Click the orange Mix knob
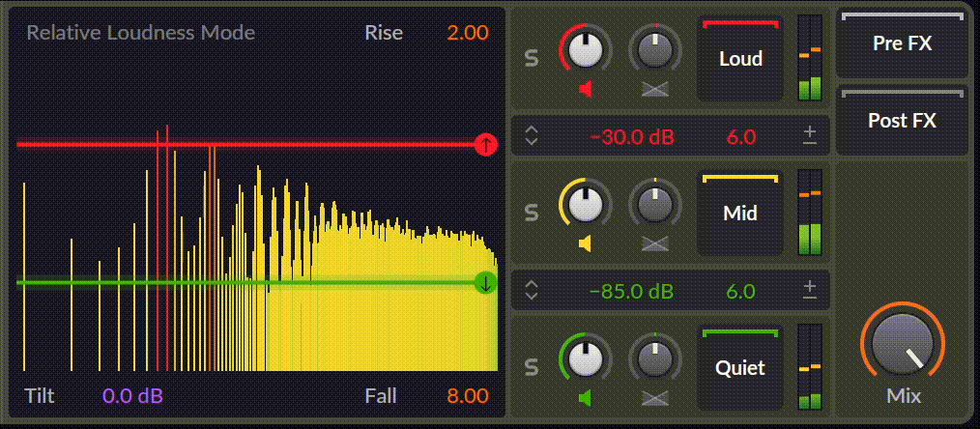 (903, 343)
